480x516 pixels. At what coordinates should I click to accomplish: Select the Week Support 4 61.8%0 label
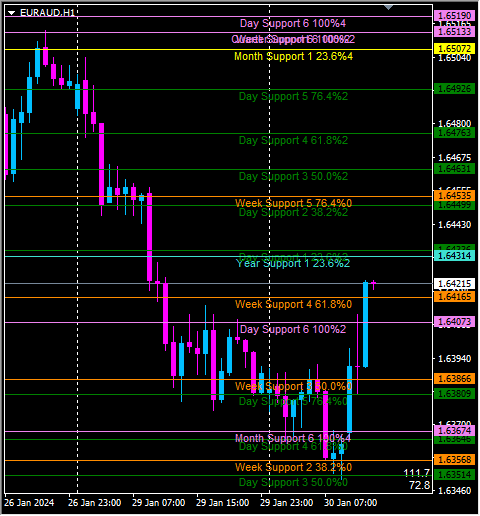point(293,304)
